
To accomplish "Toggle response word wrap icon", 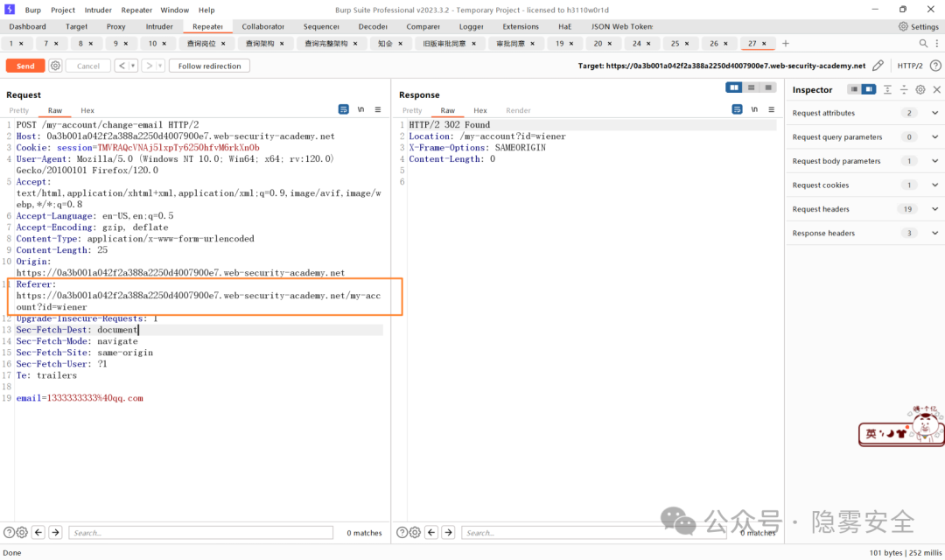I will [x=737, y=109].
